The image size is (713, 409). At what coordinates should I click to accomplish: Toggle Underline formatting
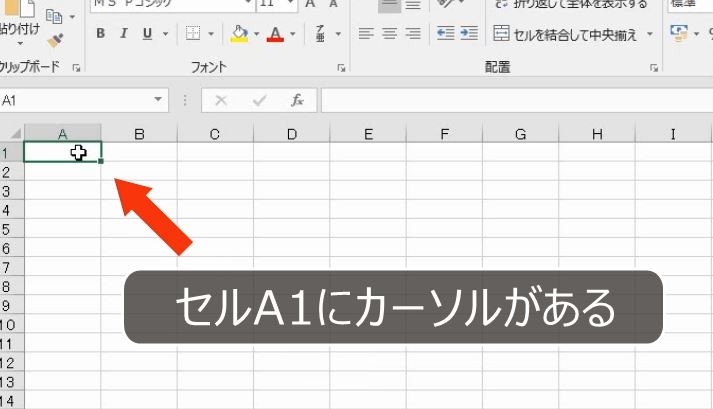coord(147,33)
